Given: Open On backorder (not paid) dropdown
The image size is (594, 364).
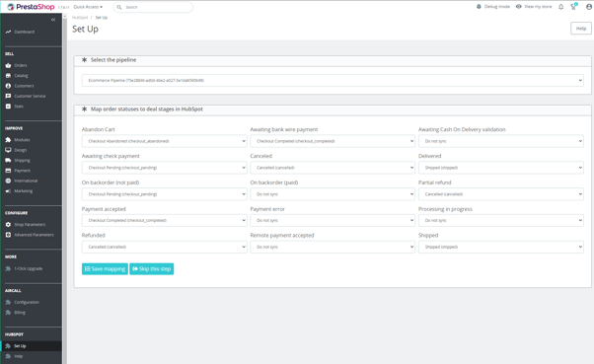Looking at the screenshot, I should click(x=165, y=194).
